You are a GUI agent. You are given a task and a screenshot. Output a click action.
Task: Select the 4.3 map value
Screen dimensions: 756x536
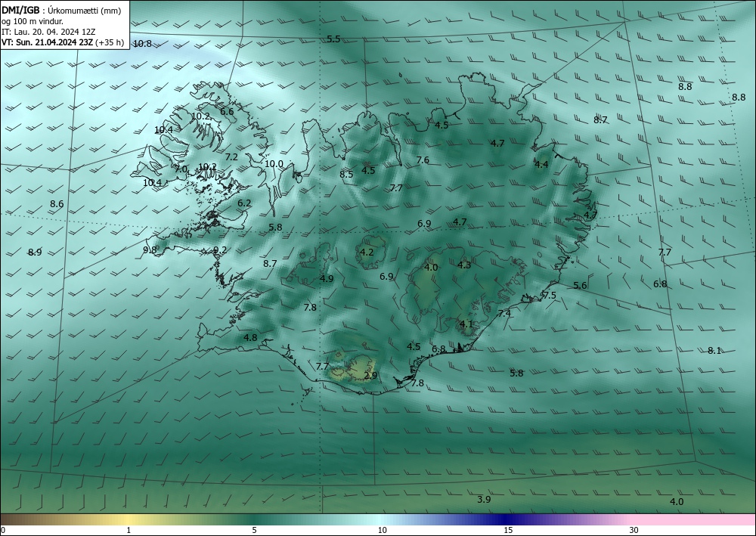point(464,265)
